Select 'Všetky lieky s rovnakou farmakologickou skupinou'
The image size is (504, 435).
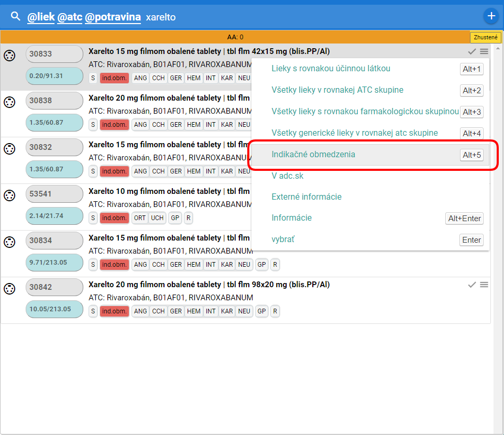coord(370,112)
